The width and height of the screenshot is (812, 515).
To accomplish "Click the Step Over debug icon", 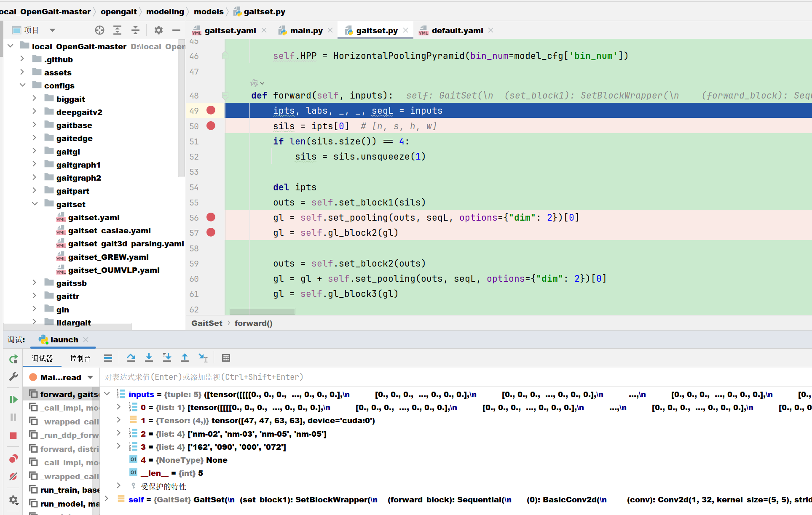I will [131, 358].
